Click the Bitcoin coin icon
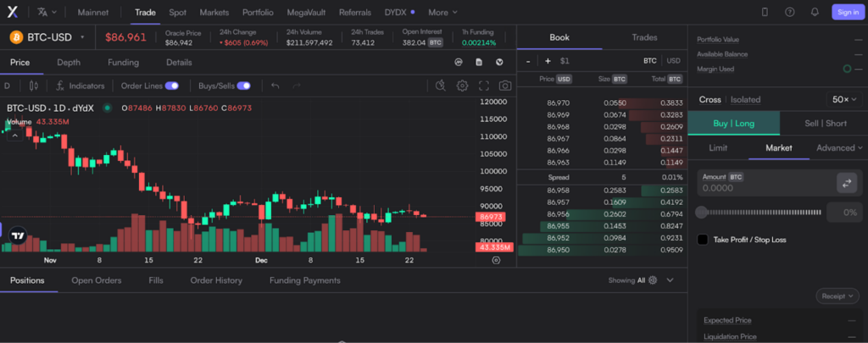868x343 pixels. (x=16, y=37)
